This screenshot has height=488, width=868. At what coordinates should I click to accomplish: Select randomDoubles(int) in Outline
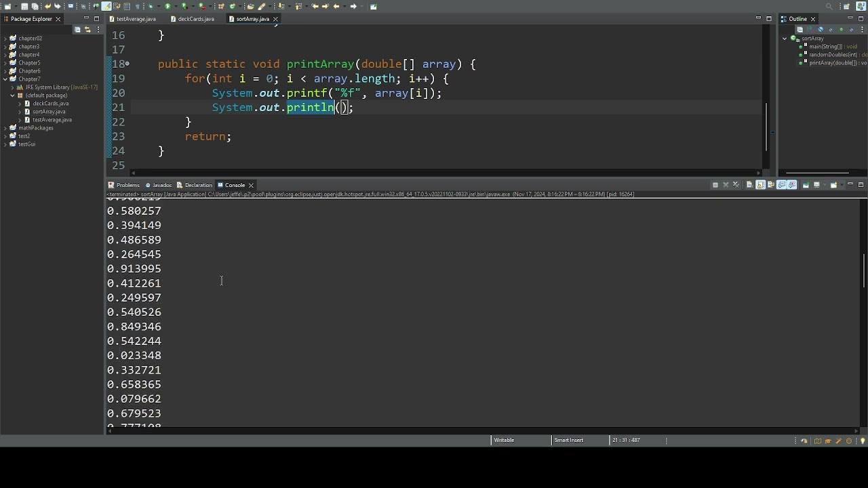[838, 55]
